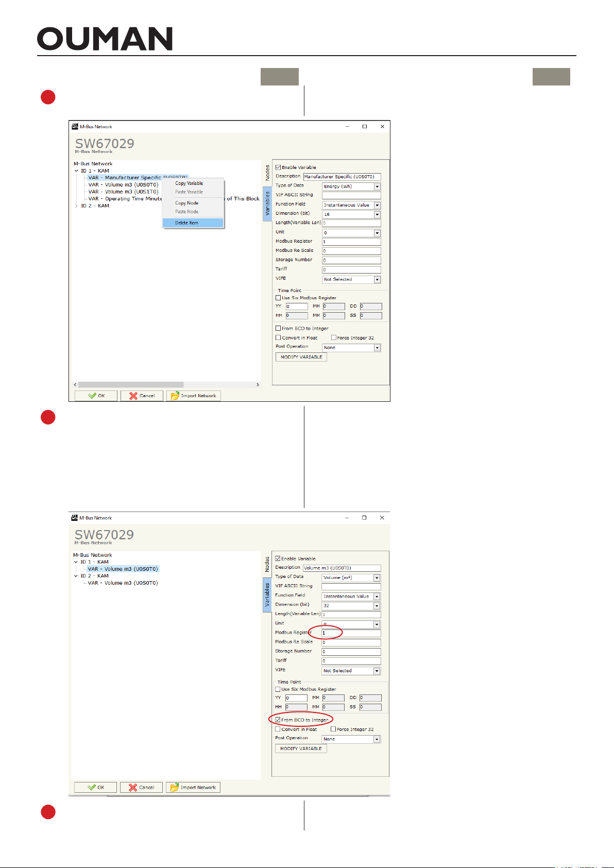Open the Type of Data dropdown showing Volume (m³)
This screenshot has height=868, width=614.
[x=377, y=578]
